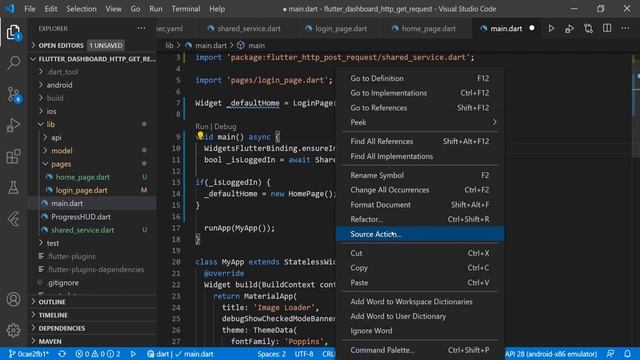The height and width of the screenshot is (360, 640).
Task: Open errors and warnings status bar indicator
Action: click(98, 354)
